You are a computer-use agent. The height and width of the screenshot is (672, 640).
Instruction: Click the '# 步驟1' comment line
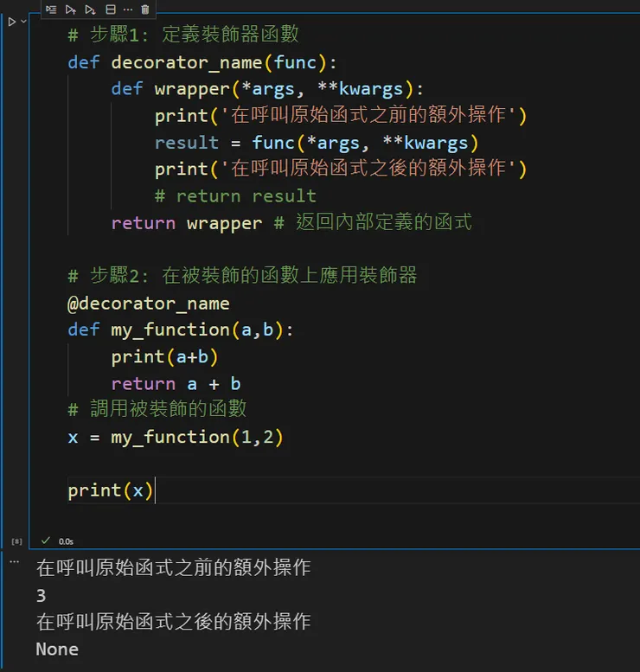pyautogui.click(x=183, y=35)
